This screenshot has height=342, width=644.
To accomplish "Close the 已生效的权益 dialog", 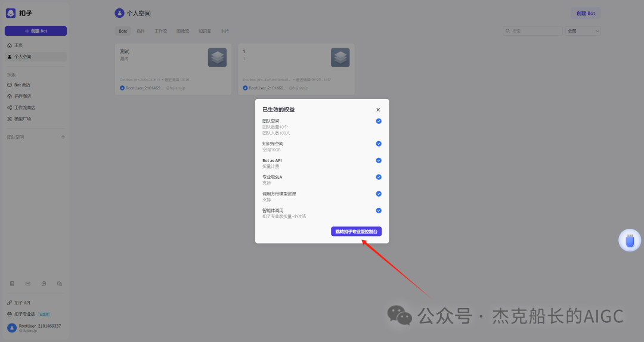I will coord(378,110).
